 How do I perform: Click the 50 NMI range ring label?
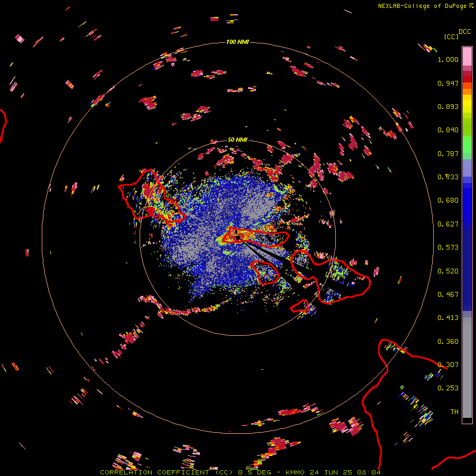point(237,140)
